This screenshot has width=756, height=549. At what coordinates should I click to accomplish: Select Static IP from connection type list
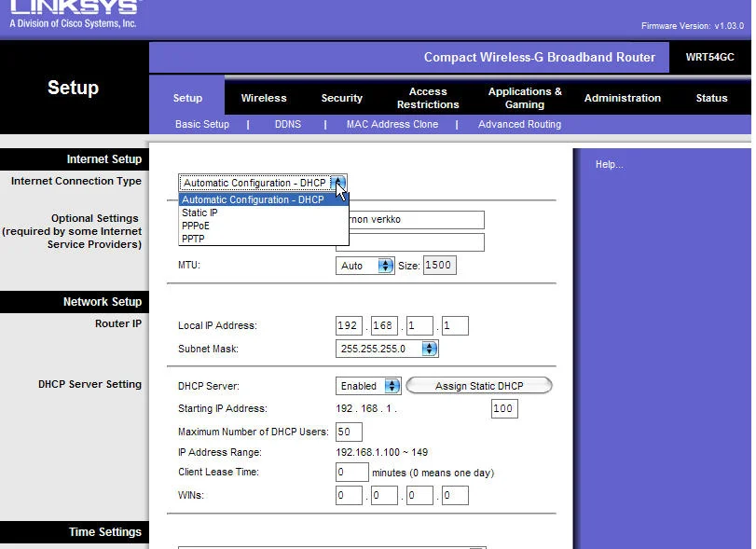click(200, 213)
